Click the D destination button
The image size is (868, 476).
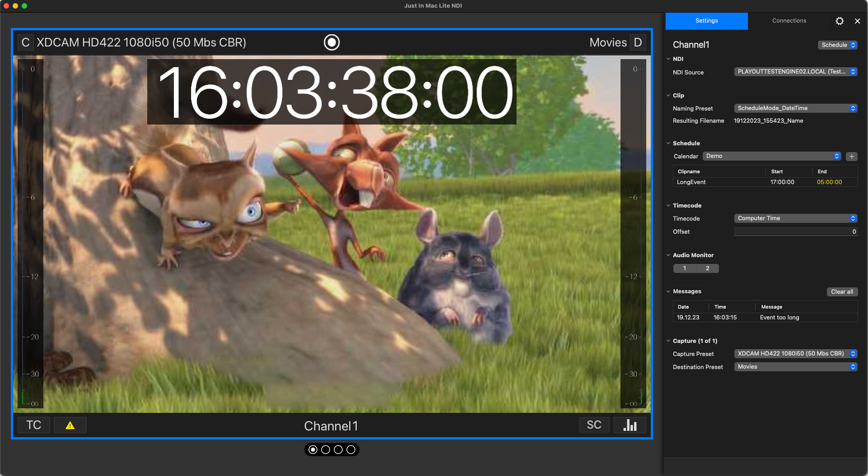(x=638, y=42)
